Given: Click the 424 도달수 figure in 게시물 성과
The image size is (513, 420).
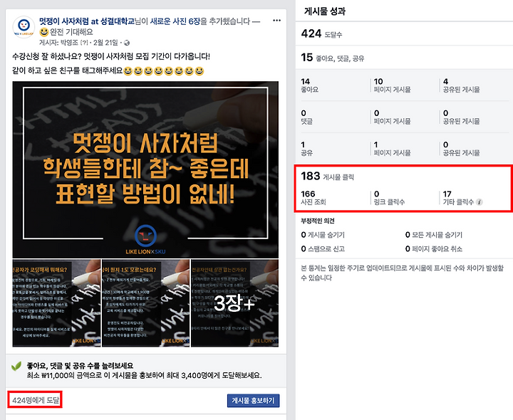Looking at the screenshot, I should [x=321, y=33].
